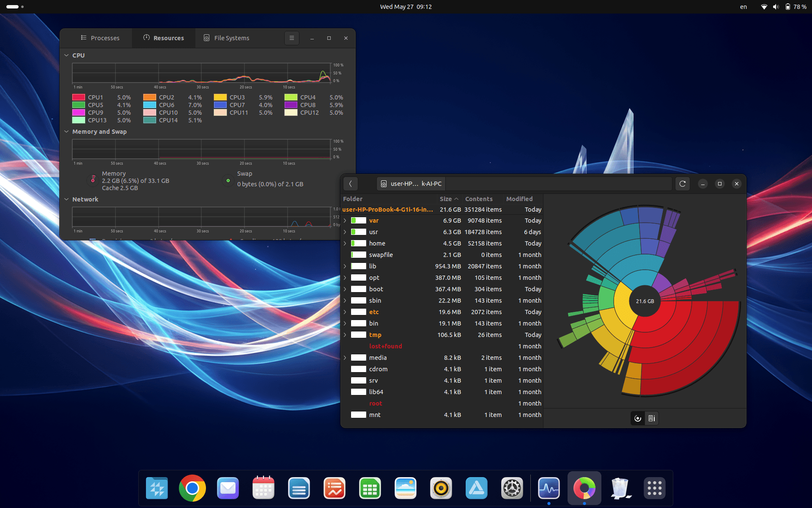Select top-level user-HP-ProBook row
The width and height of the screenshot is (812, 508).
click(442, 210)
